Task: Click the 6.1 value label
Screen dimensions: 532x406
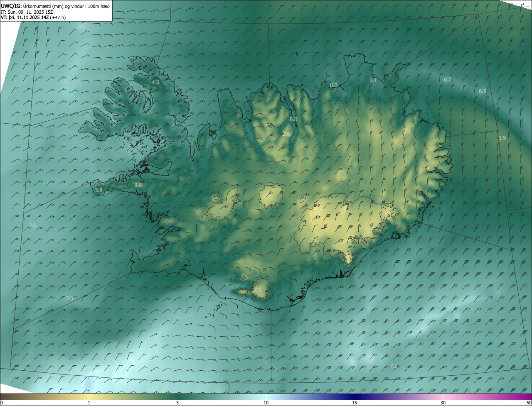Action: tap(373, 80)
